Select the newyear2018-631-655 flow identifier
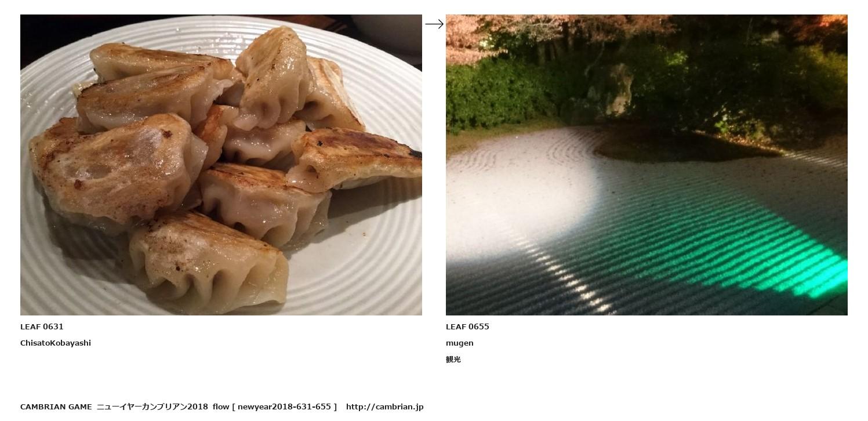868x421 pixels. (284, 407)
